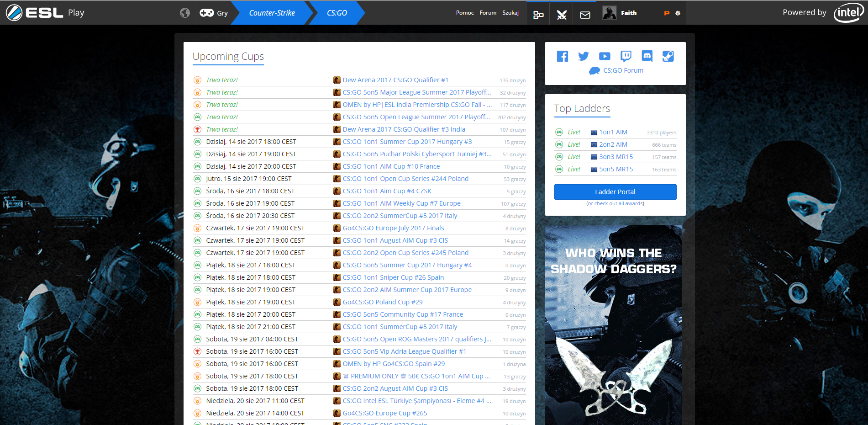Open the Forum link in header
The height and width of the screenshot is (425, 868).
pyautogui.click(x=488, y=13)
